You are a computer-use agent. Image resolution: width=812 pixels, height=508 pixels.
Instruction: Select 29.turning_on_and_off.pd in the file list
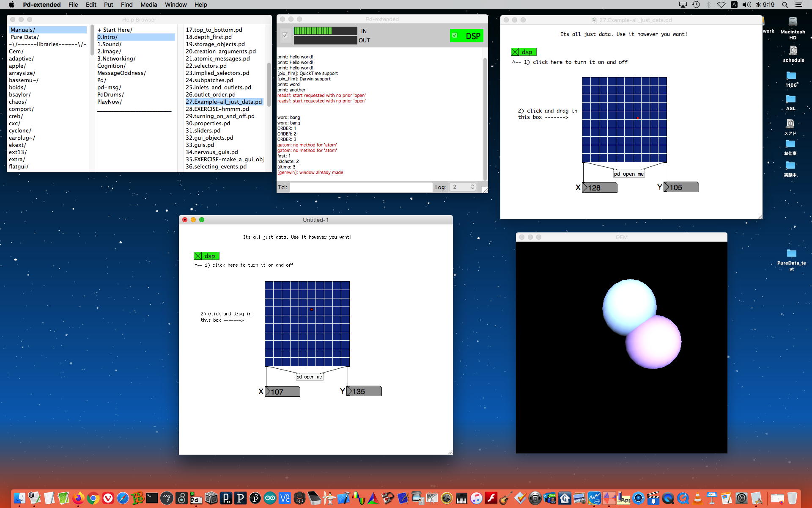[220, 116]
